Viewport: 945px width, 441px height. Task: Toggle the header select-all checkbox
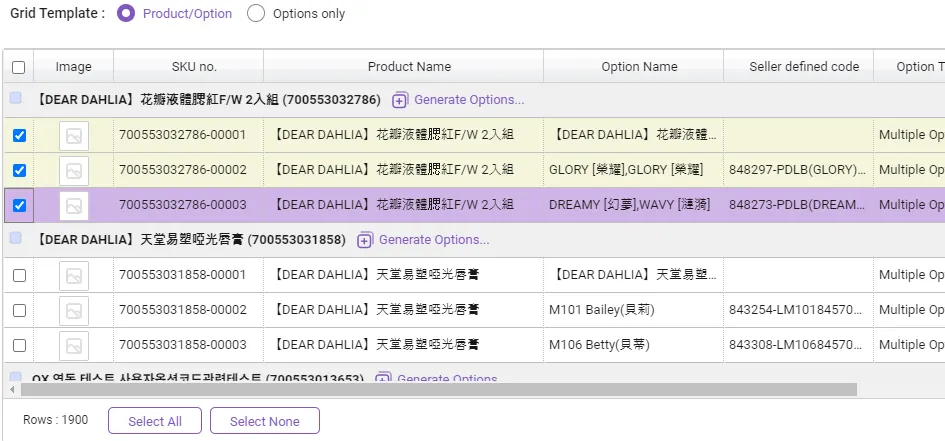pos(19,67)
